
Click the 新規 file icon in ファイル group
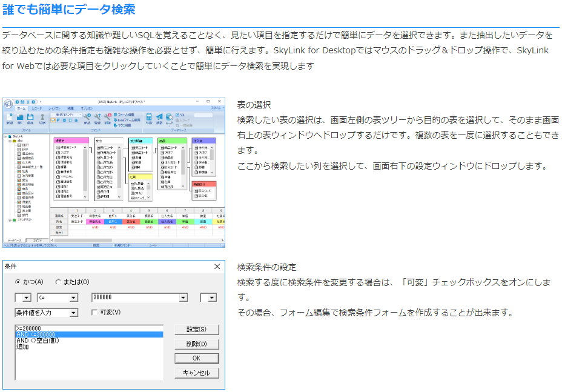point(9,117)
